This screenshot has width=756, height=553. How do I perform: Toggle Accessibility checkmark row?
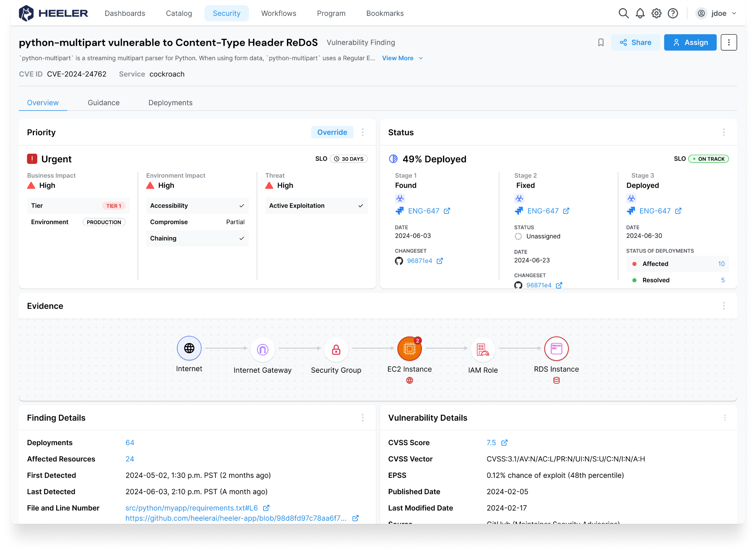197,206
